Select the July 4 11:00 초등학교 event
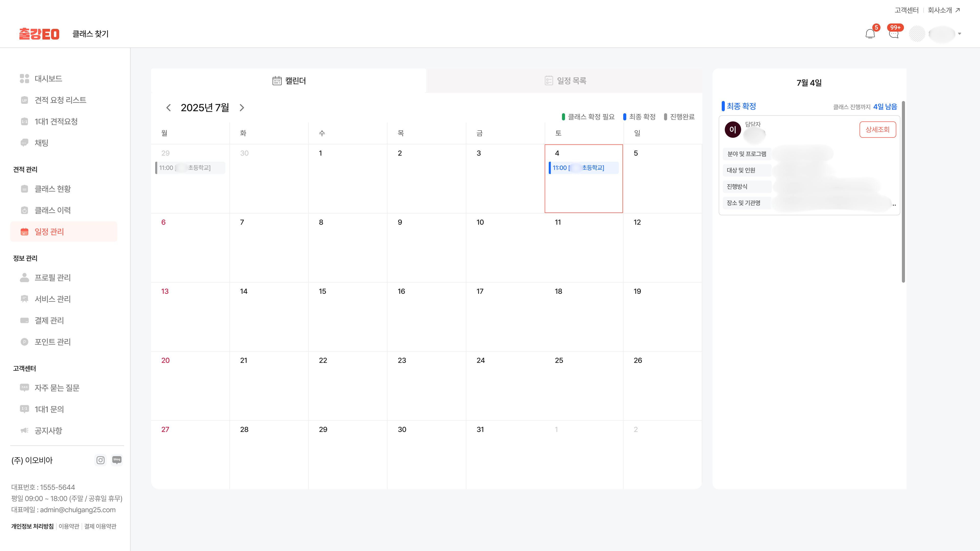The width and height of the screenshot is (980, 551). pos(584,168)
